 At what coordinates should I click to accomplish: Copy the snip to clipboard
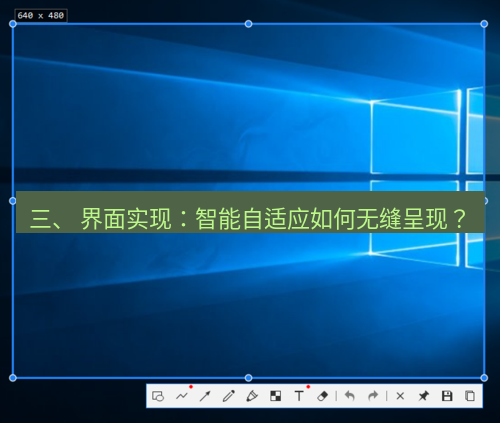click(x=470, y=396)
